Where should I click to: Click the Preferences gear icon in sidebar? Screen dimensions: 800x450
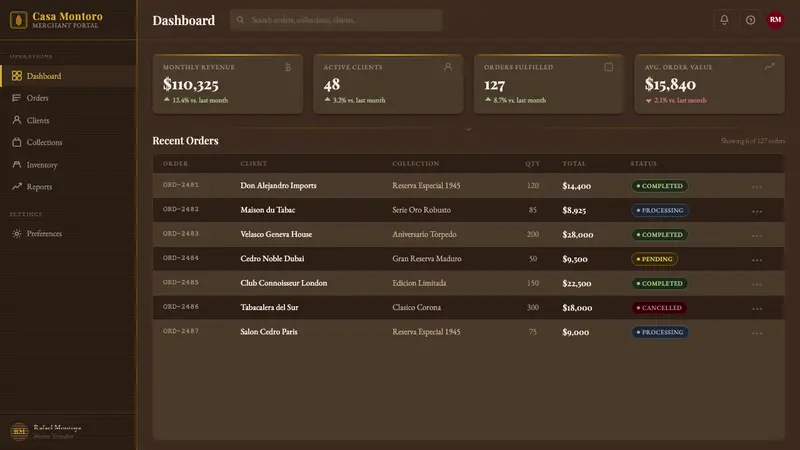17,233
